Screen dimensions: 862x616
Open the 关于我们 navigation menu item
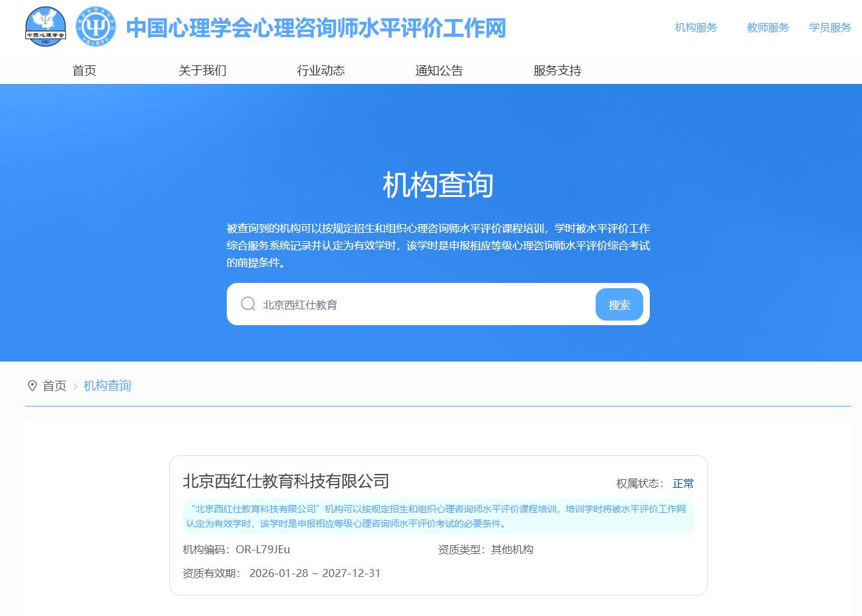click(202, 71)
